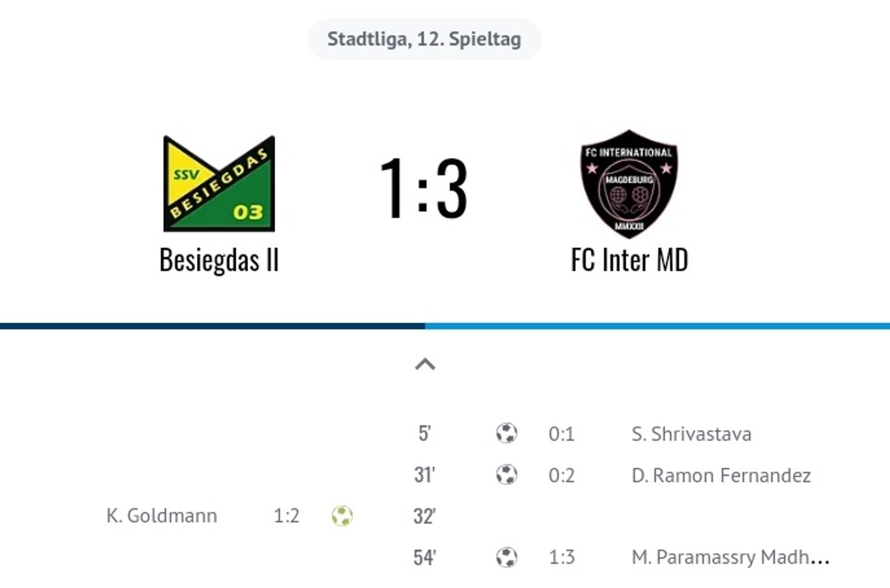Click the dark blue home progress bar segment

212,326
